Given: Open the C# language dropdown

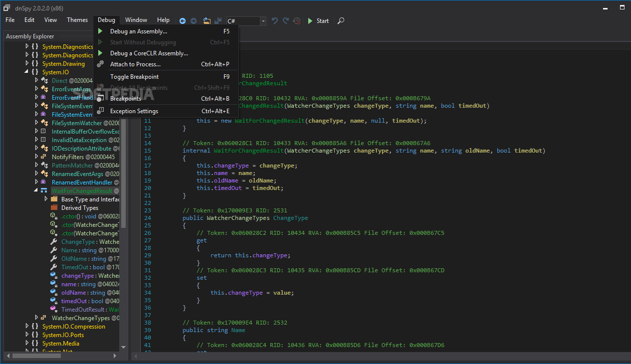Looking at the screenshot, I should 263,21.
